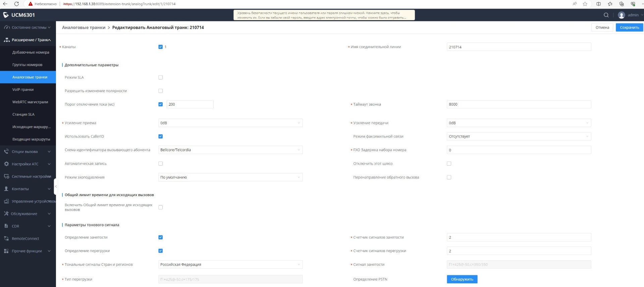Click the Extension/Trunk network icon
Viewport: 644px width, 287px height.
[6, 40]
